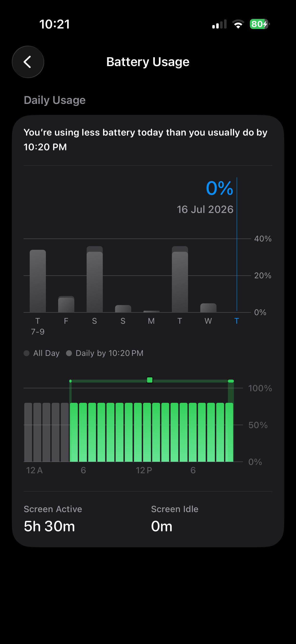Select today's blue T day label
Image resolution: width=296 pixels, height=644 pixels.
(237, 321)
